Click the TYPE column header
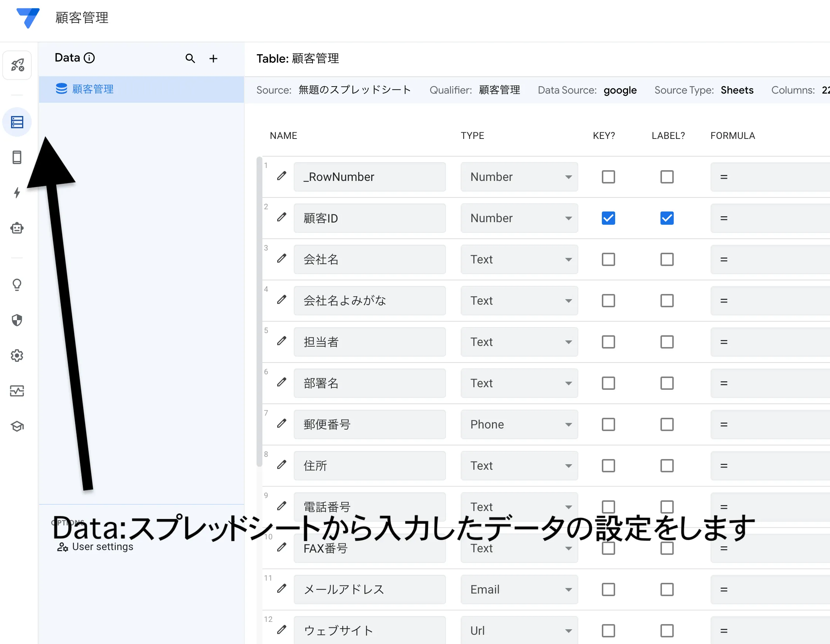Image resolution: width=830 pixels, height=644 pixels. [472, 136]
